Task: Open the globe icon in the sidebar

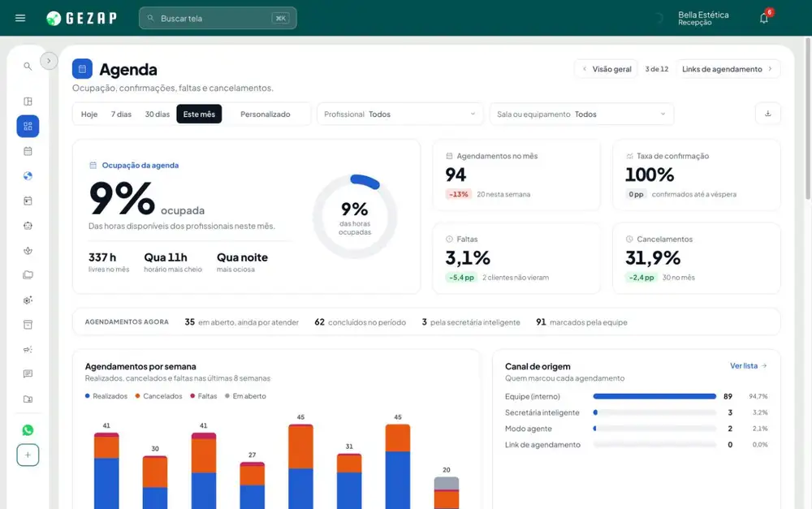Action: pyautogui.click(x=28, y=176)
